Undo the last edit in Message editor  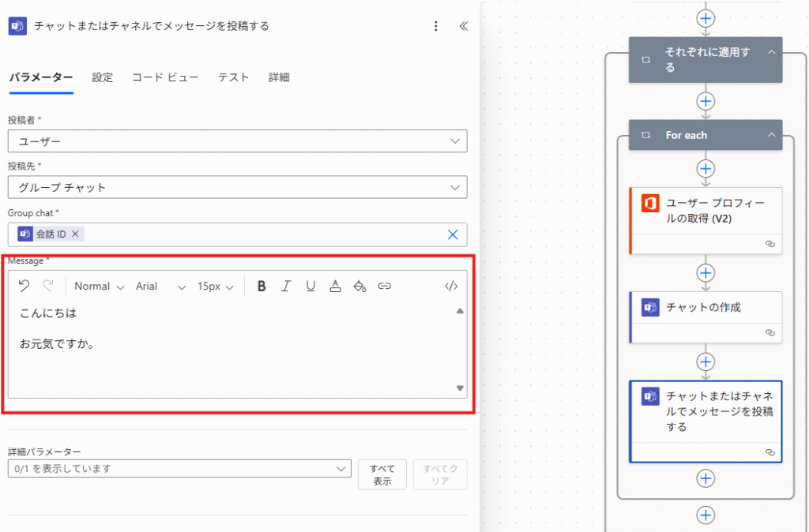(x=24, y=286)
